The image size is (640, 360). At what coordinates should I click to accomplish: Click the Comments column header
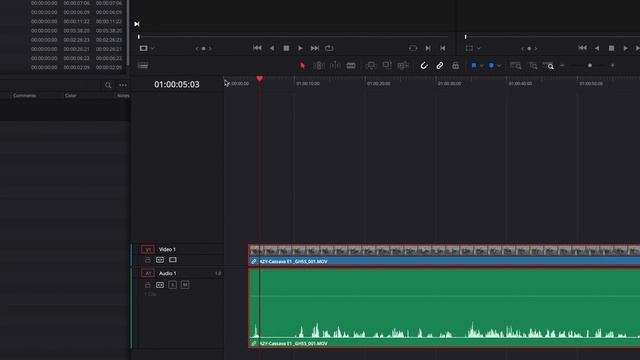24,96
